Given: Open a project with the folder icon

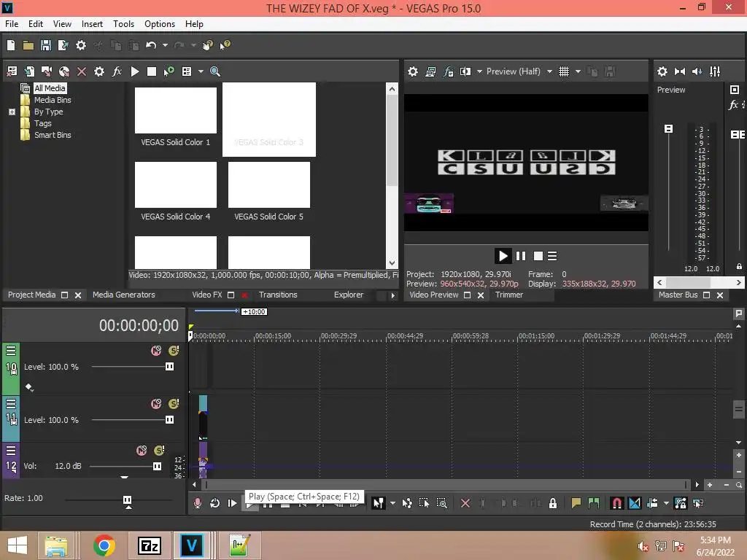Looking at the screenshot, I should [x=28, y=45].
